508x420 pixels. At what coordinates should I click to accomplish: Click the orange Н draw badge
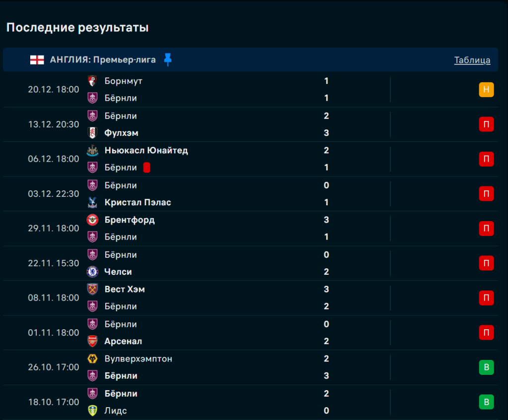click(486, 90)
